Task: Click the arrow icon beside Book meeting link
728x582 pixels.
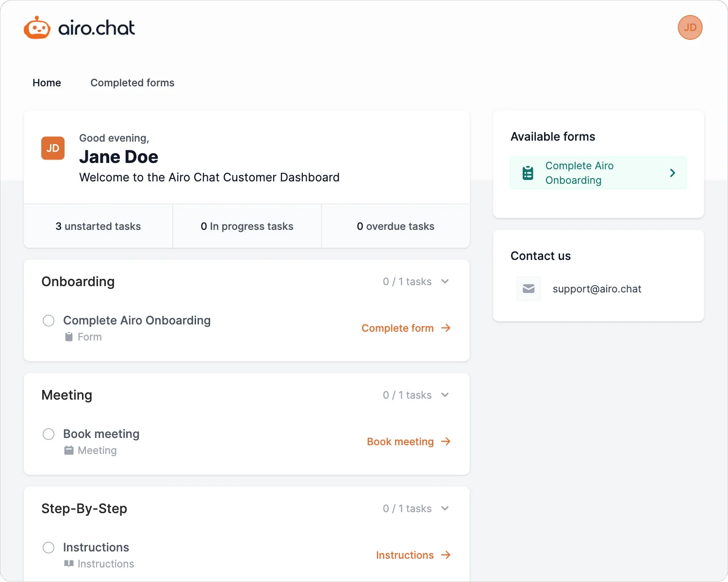Action: point(446,442)
